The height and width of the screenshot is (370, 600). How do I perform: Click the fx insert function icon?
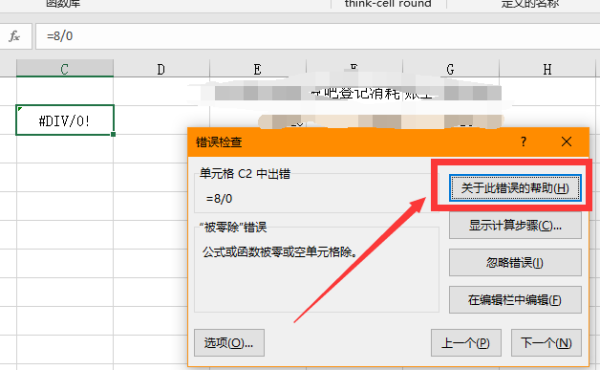coord(15,36)
